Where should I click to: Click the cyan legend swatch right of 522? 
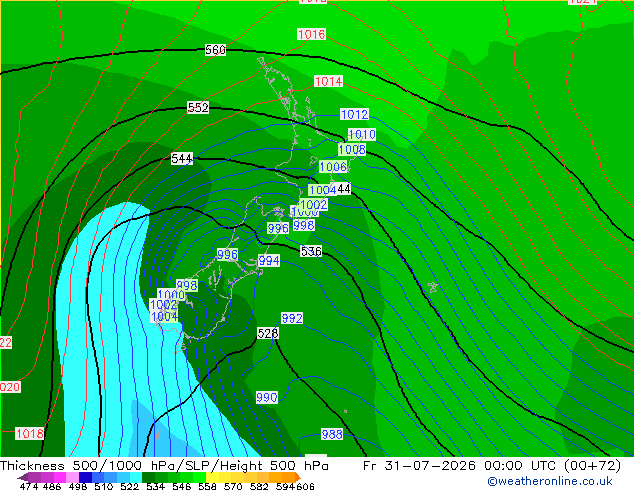click(x=136, y=477)
